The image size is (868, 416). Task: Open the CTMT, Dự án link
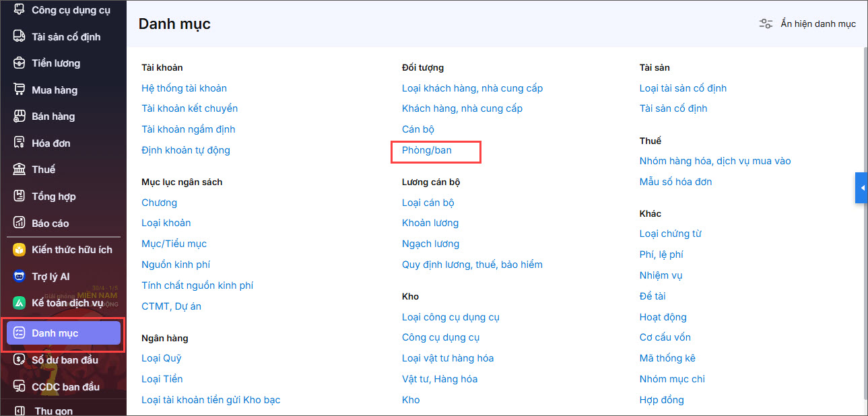[x=171, y=306]
